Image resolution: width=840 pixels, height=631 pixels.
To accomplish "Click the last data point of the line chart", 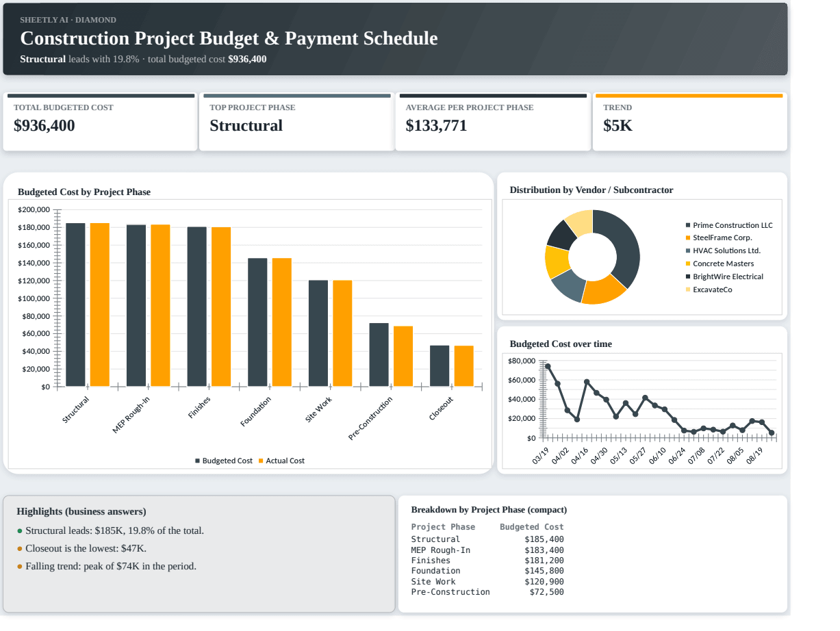I will 772,433.
